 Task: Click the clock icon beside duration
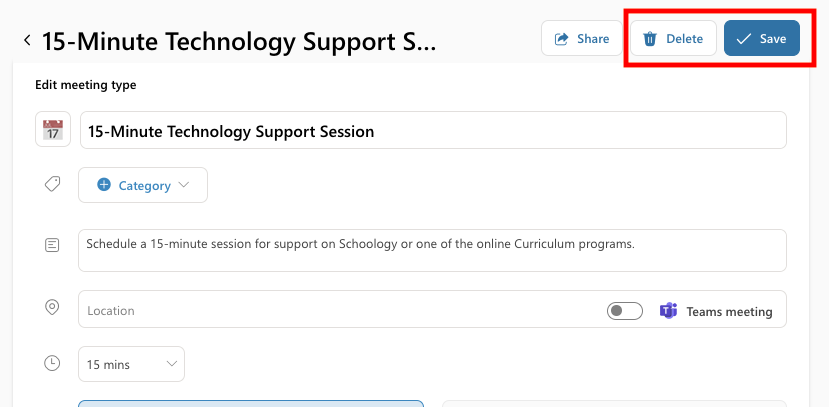pyautogui.click(x=52, y=364)
